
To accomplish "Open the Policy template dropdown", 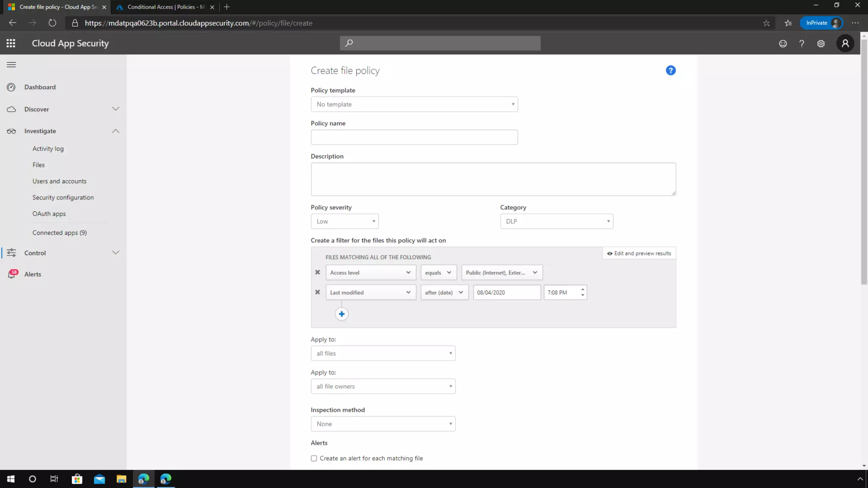I will point(414,104).
